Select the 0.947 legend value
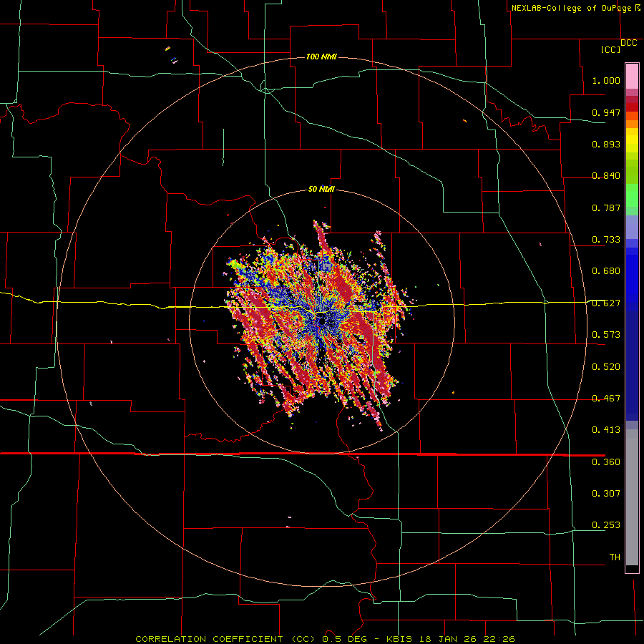 tap(606, 112)
